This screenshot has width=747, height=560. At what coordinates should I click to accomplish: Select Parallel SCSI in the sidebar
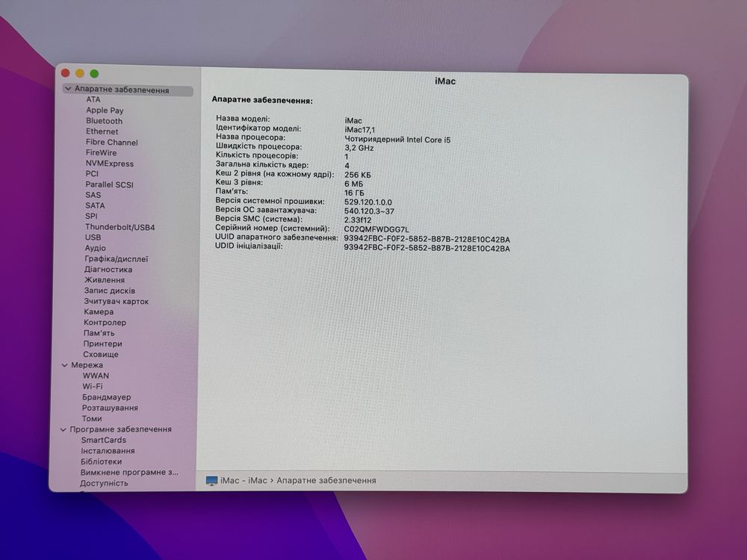click(x=110, y=184)
